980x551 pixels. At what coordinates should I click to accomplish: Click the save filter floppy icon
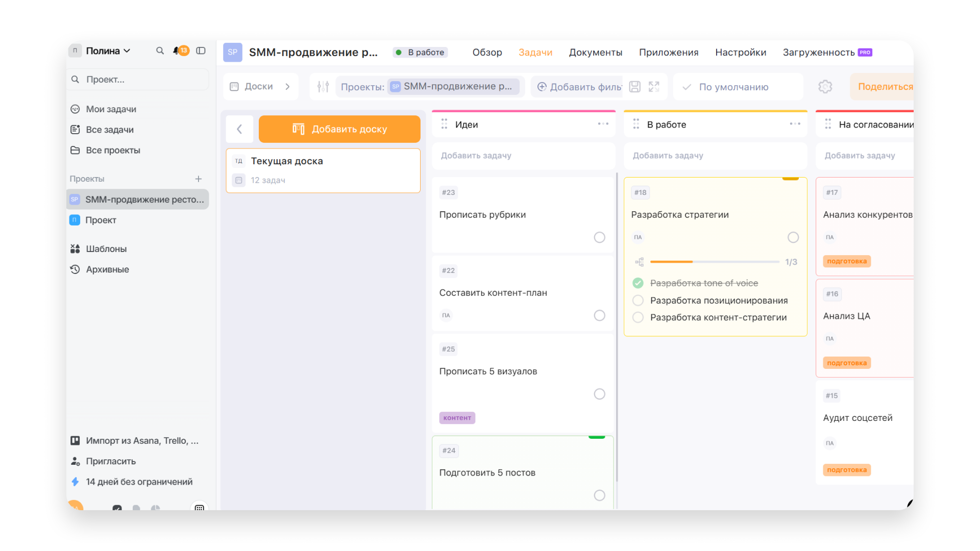(634, 87)
